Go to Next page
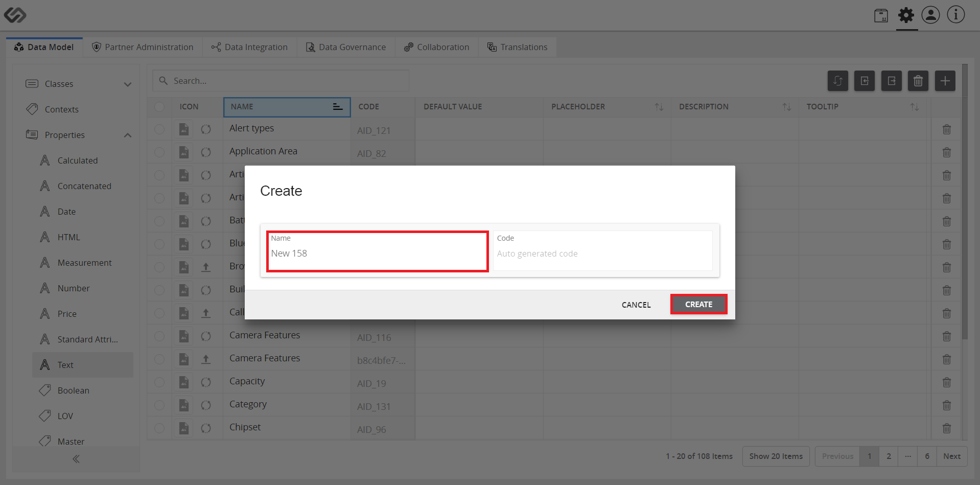Viewport: 980px width, 485px height. [x=952, y=456]
